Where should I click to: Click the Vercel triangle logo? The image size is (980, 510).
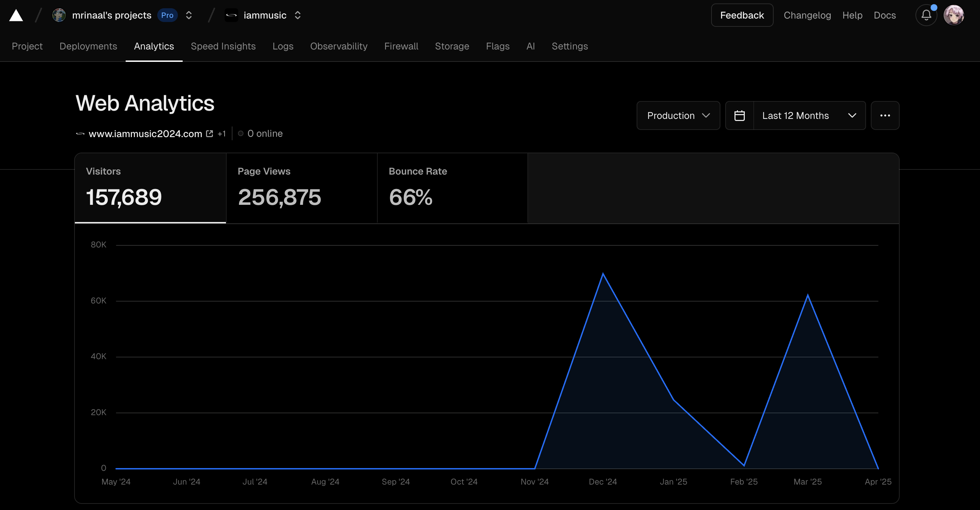(x=16, y=15)
